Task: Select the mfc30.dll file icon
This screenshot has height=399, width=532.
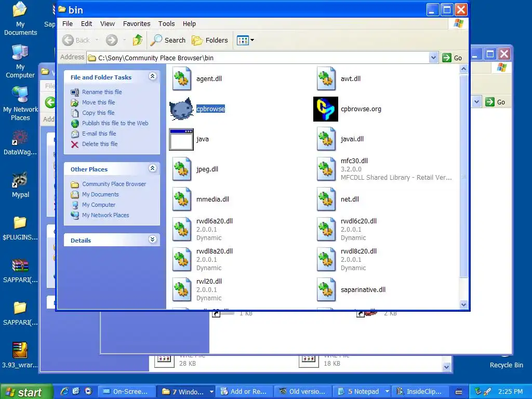Action: click(x=326, y=169)
